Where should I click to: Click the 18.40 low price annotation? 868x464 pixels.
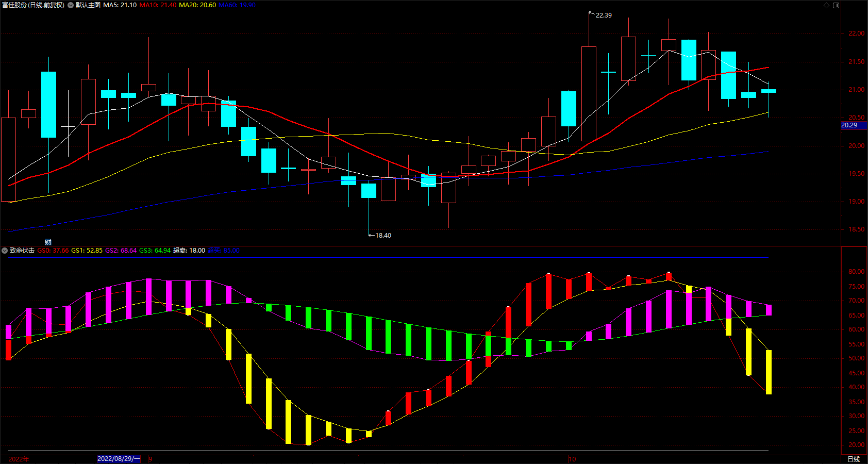(383, 236)
